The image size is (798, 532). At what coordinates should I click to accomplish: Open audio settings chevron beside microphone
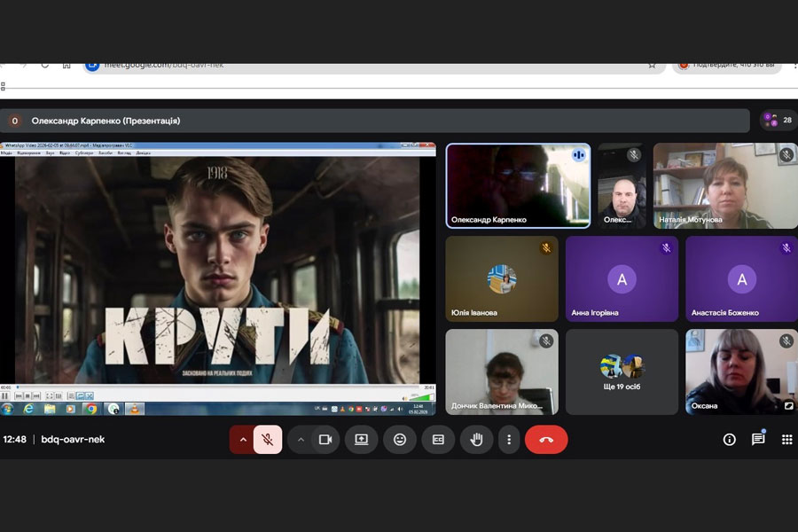243,440
